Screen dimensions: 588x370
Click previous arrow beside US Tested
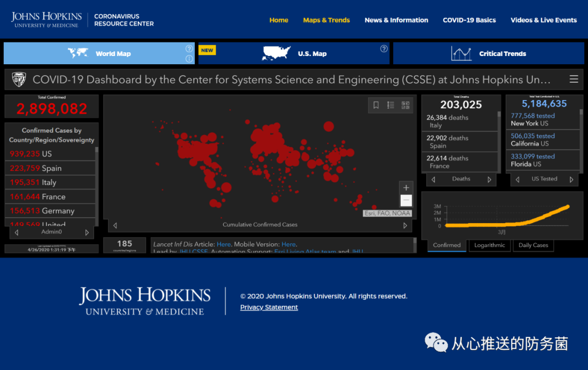(x=518, y=180)
